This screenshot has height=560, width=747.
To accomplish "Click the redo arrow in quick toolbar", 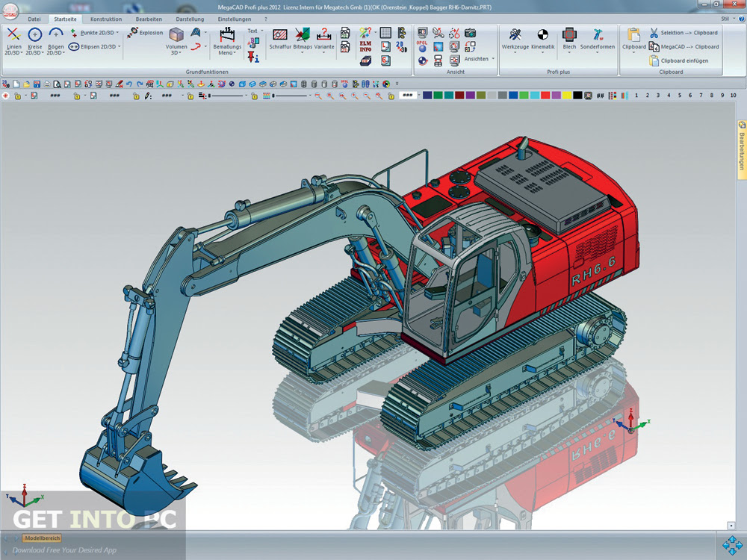I will pyautogui.click(x=140, y=84).
